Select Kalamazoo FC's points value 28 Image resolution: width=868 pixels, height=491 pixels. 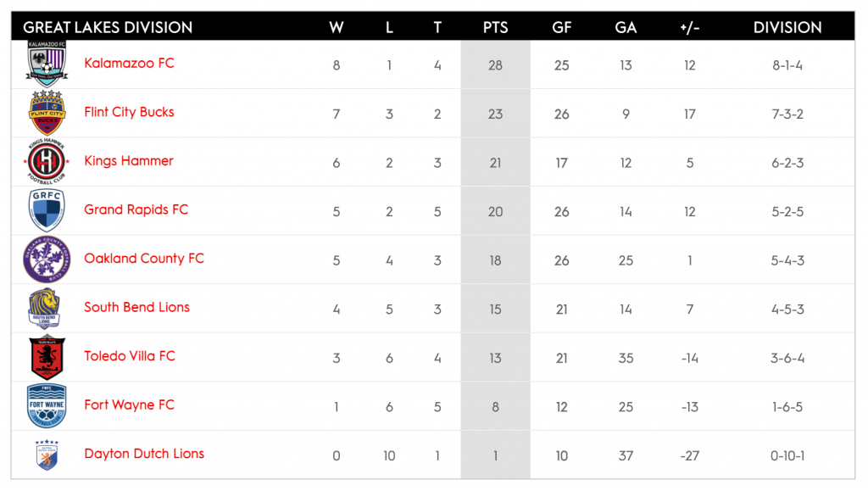pos(496,65)
